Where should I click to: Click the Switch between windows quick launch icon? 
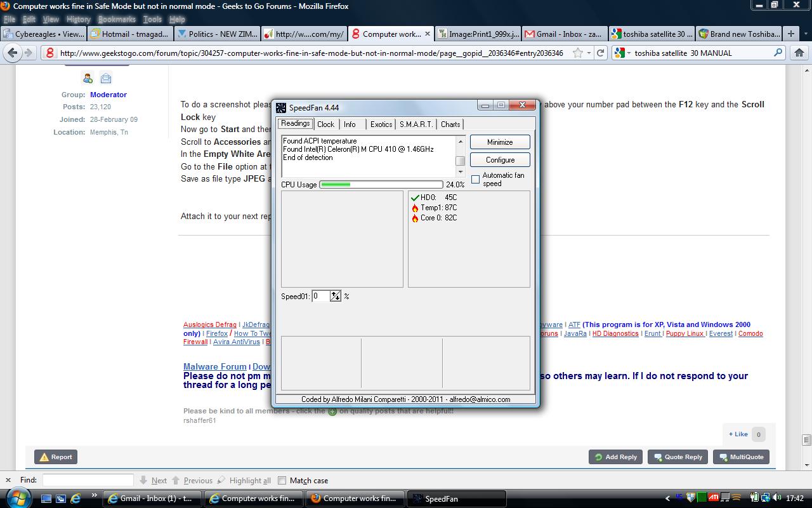click(61, 498)
